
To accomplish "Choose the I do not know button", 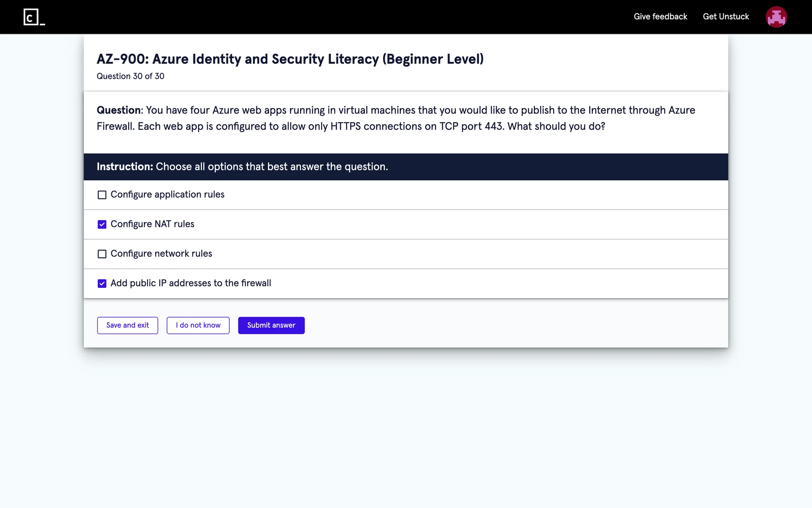I will point(198,325).
